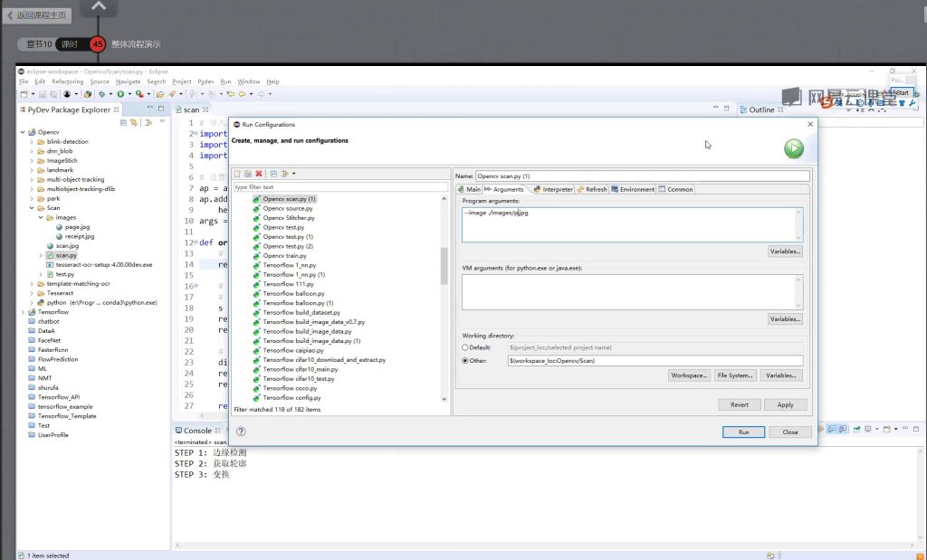Switch to the Main tab
The height and width of the screenshot is (560, 927).
[470, 189]
